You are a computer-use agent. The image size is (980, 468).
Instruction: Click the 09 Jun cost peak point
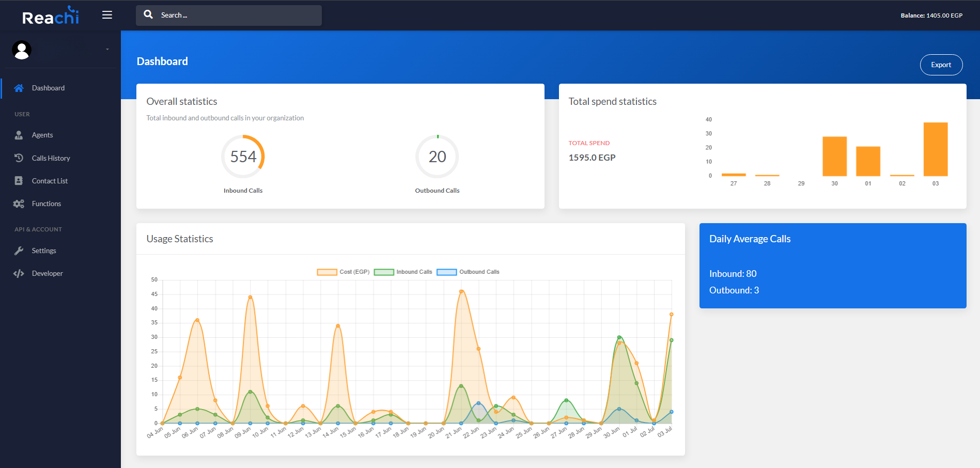(250, 297)
